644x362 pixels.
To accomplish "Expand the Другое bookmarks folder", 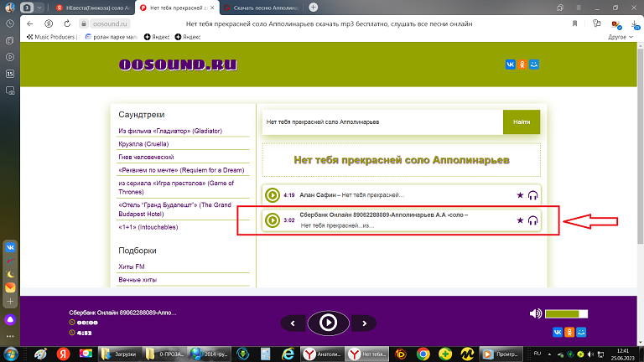I will point(621,37).
